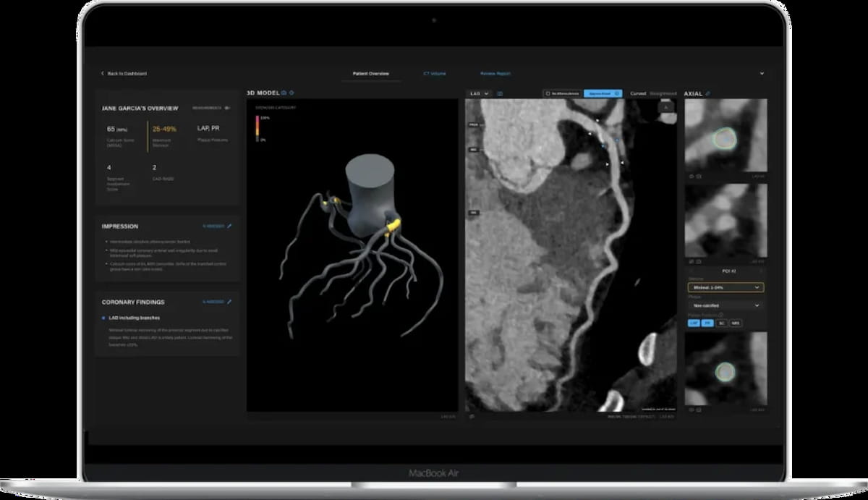Select the Straightened view mode
Viewport: 868px width, 500px height.
click(x=663, y=93)
